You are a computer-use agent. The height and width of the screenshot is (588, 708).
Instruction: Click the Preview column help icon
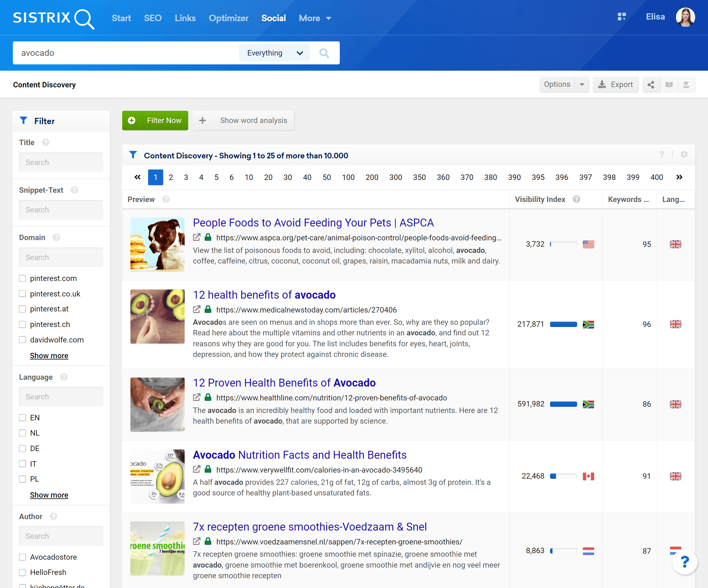click(166, 200)
